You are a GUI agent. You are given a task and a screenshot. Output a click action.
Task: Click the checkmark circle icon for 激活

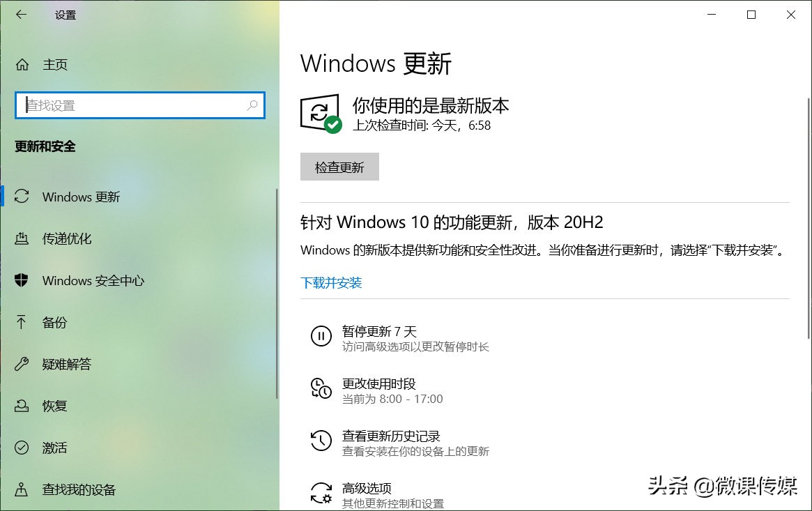point(22,448)
